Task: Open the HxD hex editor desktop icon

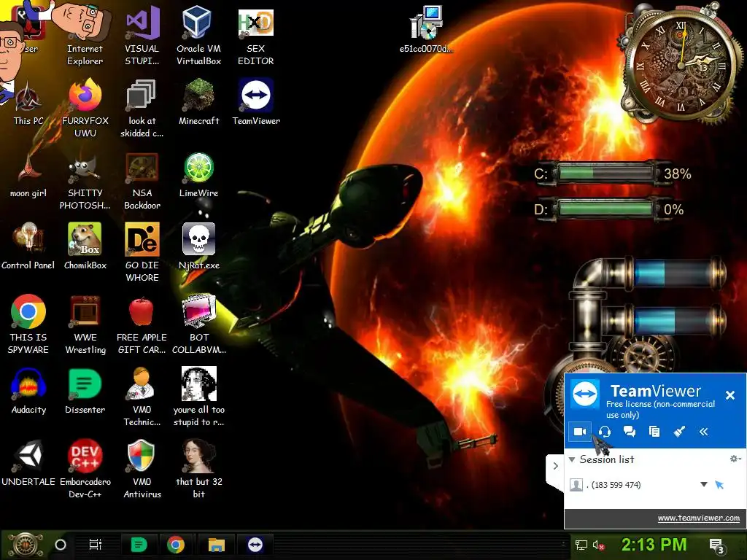Action: 256,36
